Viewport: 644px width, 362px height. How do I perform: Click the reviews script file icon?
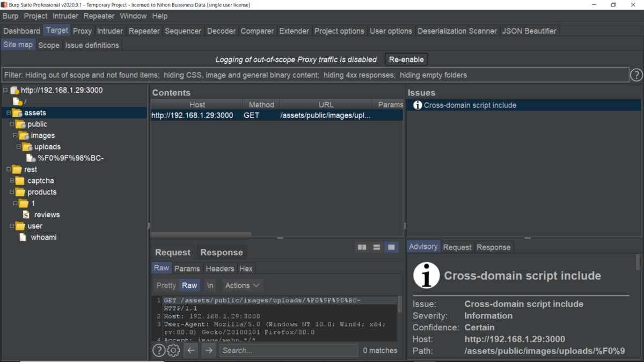(x=26, y=215)
